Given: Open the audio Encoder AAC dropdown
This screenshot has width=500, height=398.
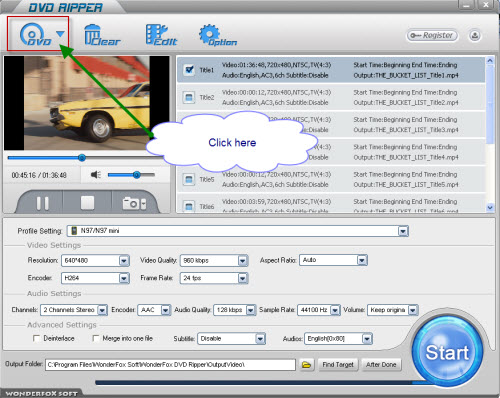Looking at the screenshot, I should tap(166, 310).
